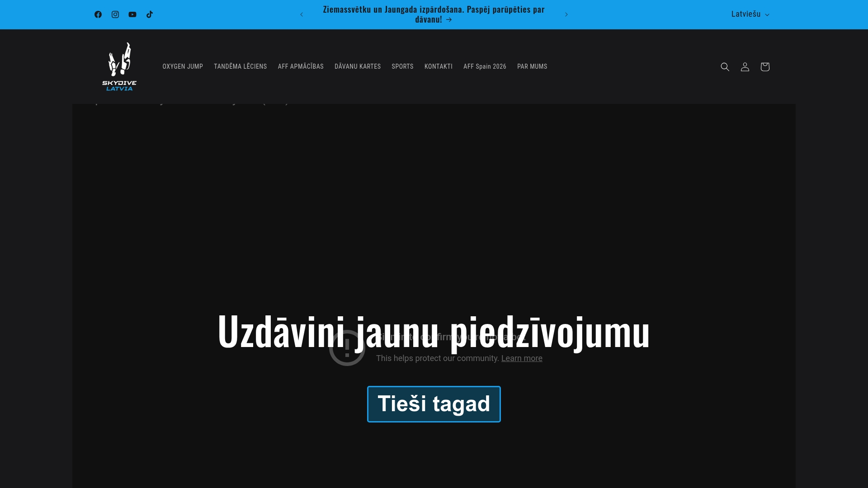Open the KONTAKTI page link
Image resolution: width=868 pixels, height=488 pixels.
pyautogui.click(x=438, y=66)
